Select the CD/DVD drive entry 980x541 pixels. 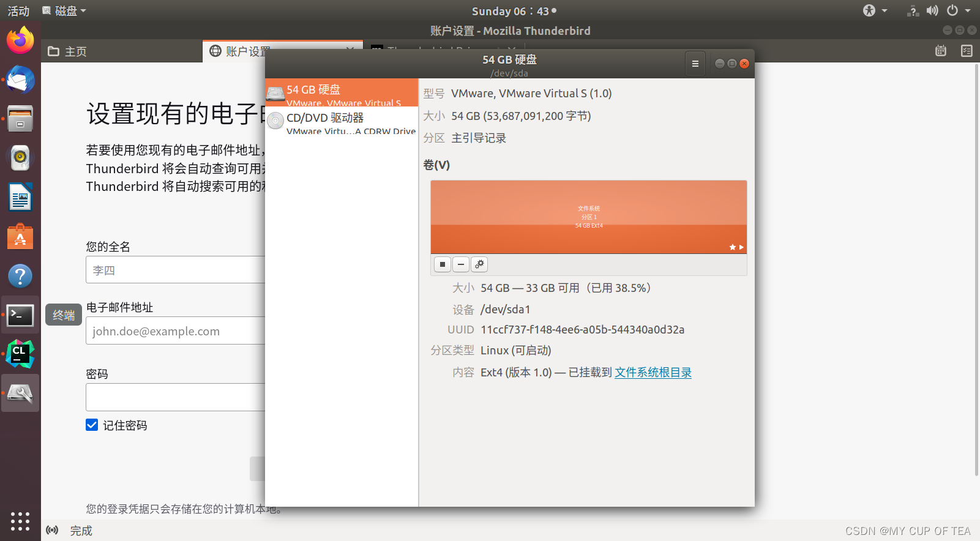[342, 122]
